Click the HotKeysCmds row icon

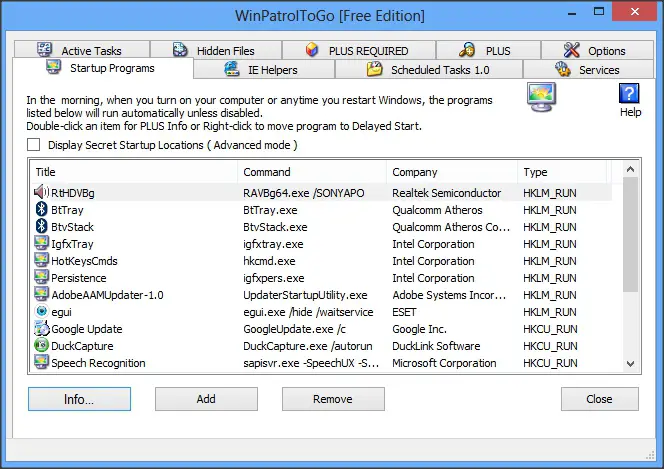[x=42, y=260]
